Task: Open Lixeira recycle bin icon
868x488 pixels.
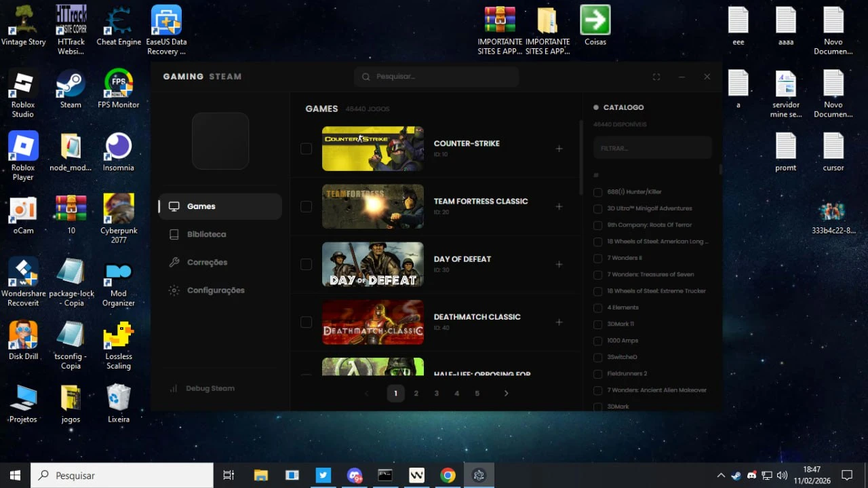Action: (119, 403)
